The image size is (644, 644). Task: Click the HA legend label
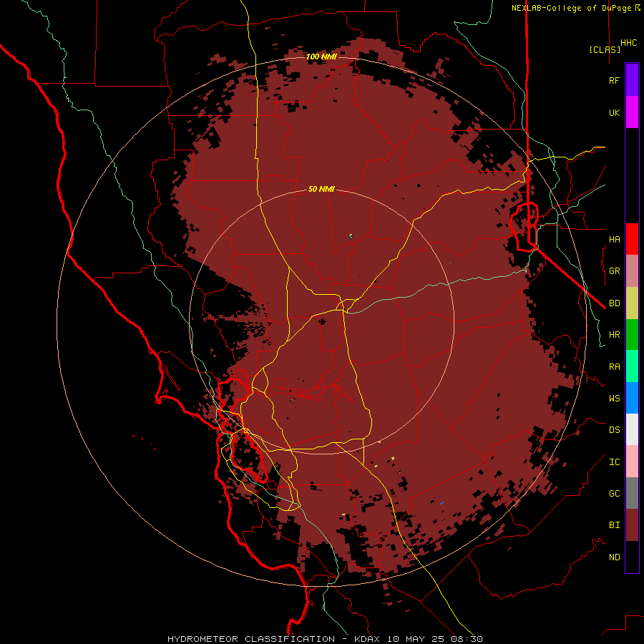pos(614,240)
